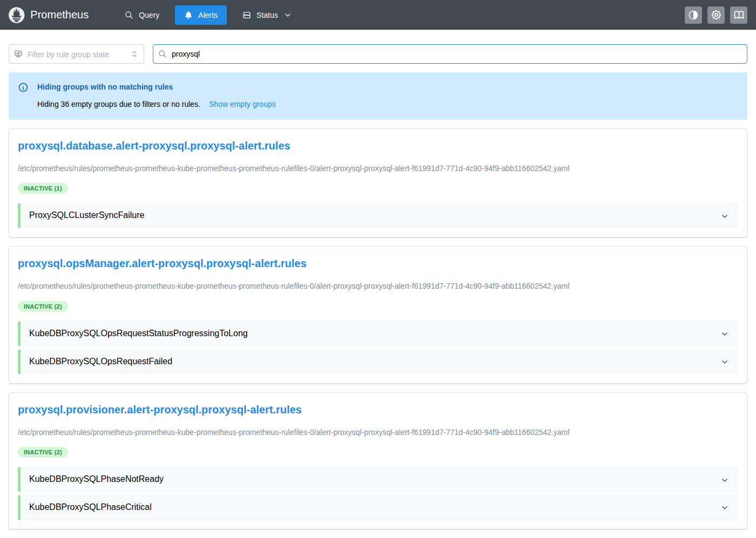Click the rule file path under the proxysql.database group
The width and height of the screenshot is (756, 538).
tap(294, 168)
